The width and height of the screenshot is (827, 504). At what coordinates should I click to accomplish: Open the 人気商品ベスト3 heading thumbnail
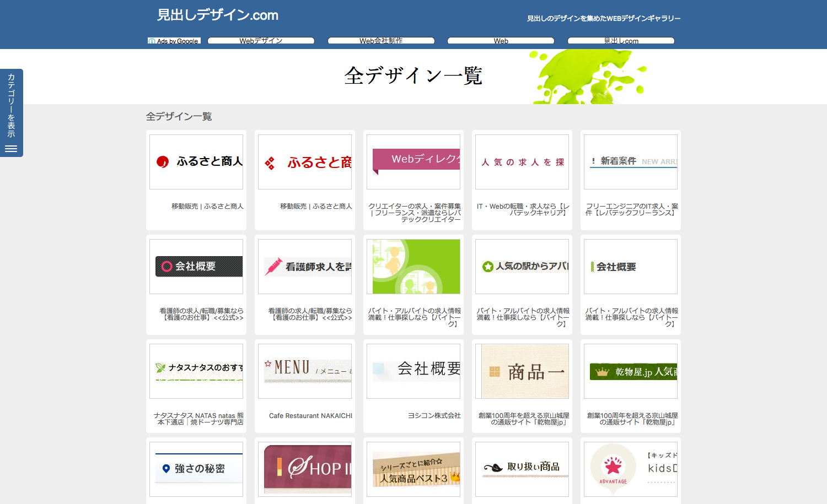(413, 469)
